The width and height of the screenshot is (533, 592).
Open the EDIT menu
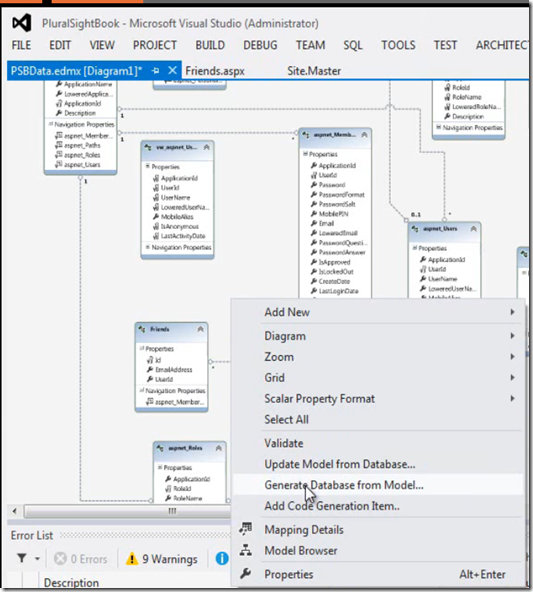tap(60, 45)
